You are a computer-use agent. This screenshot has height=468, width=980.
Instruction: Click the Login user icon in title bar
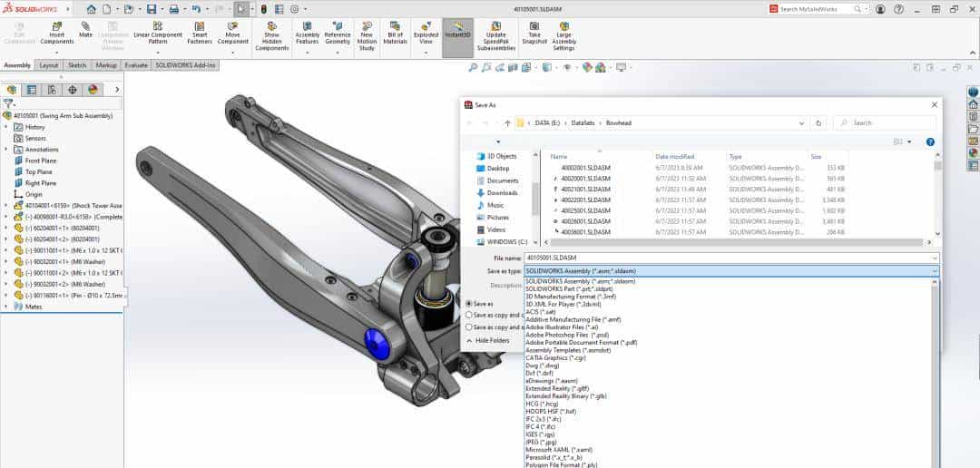(x=880, y=9)
